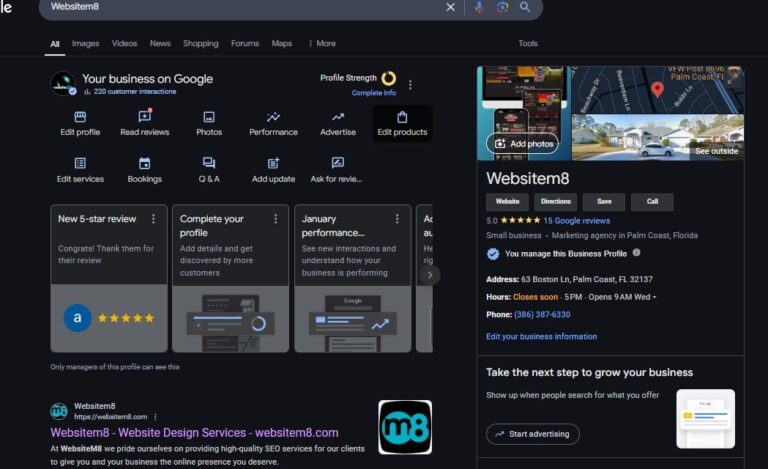This screenshot has height=469, width=768.
Task: Switch to the Videos tab
Action: pos(124,44)
